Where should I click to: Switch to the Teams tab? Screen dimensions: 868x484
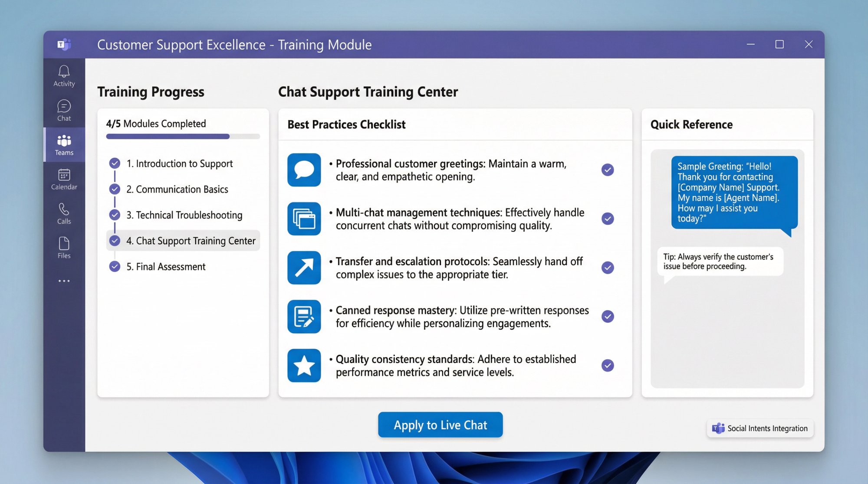63,145
